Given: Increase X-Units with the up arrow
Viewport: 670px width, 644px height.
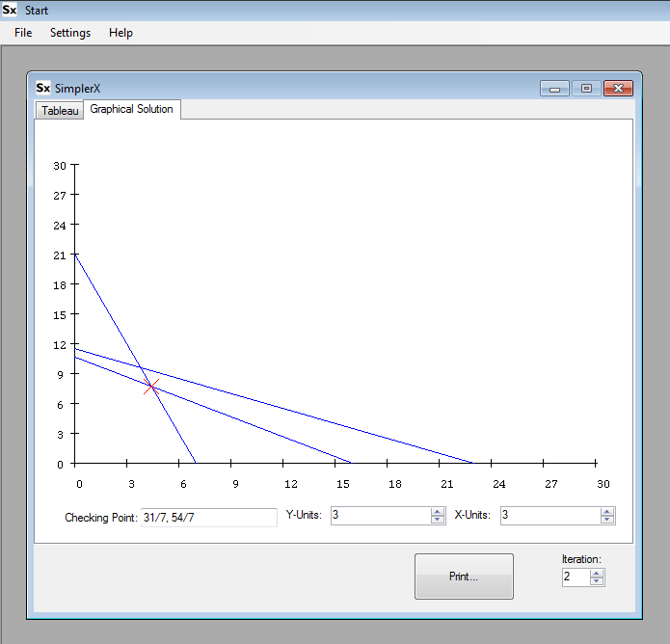Looking at the screenshot, I should (x=606, y=512).
